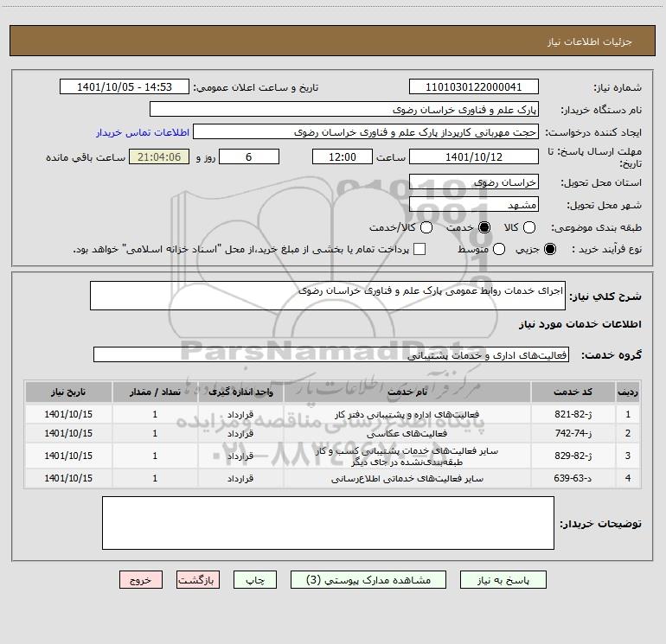The height and width of the screenshot is (644, 666).
Task: Click the توضیحات خریدار text area
Action: point(328,523)
